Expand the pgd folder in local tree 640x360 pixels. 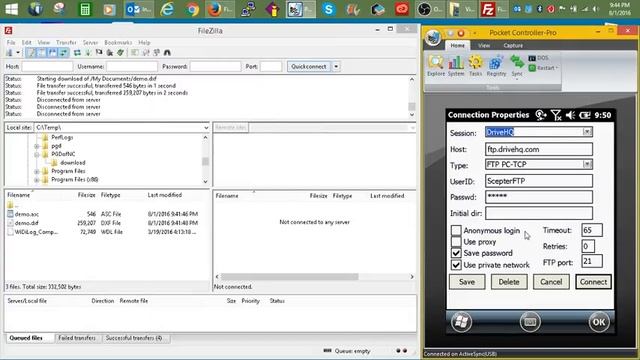pos(37,146)
